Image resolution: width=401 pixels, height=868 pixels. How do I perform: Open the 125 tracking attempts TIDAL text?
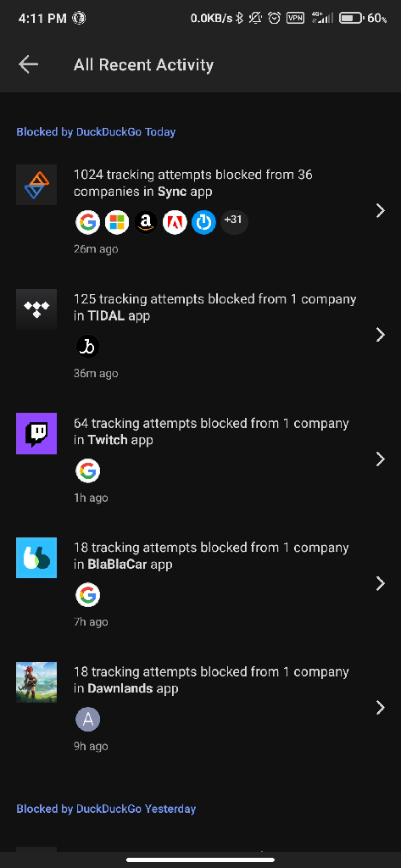(214, 308)
